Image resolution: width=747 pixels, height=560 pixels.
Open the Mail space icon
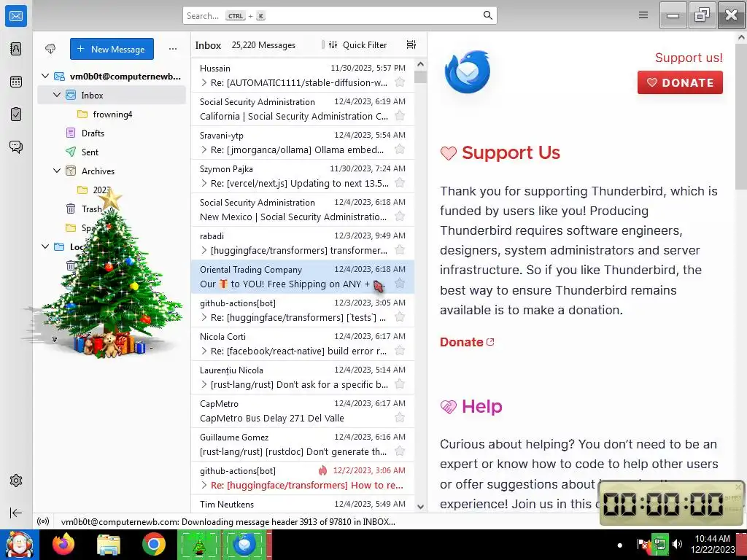[16, 16]
